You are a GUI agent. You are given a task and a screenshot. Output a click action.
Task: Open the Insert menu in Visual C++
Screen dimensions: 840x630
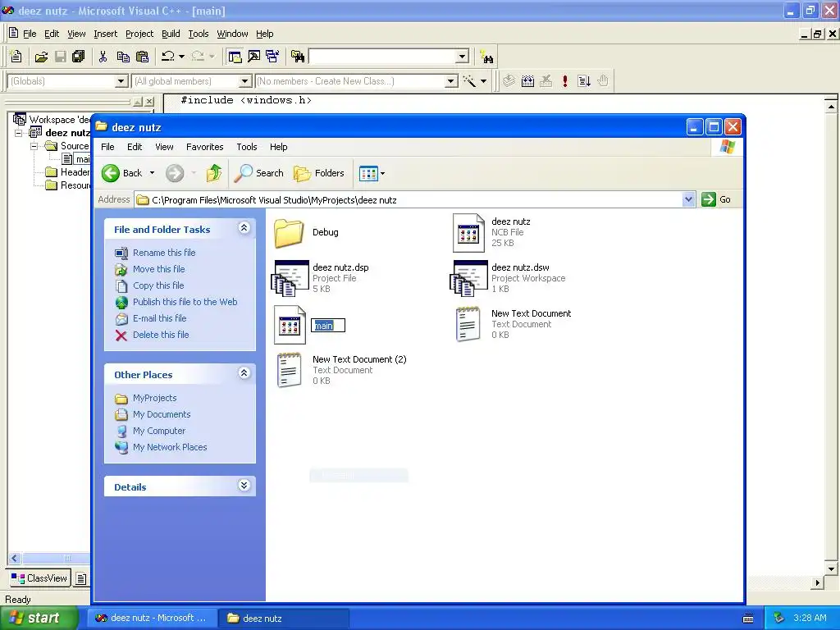click(x=105, y=34)
